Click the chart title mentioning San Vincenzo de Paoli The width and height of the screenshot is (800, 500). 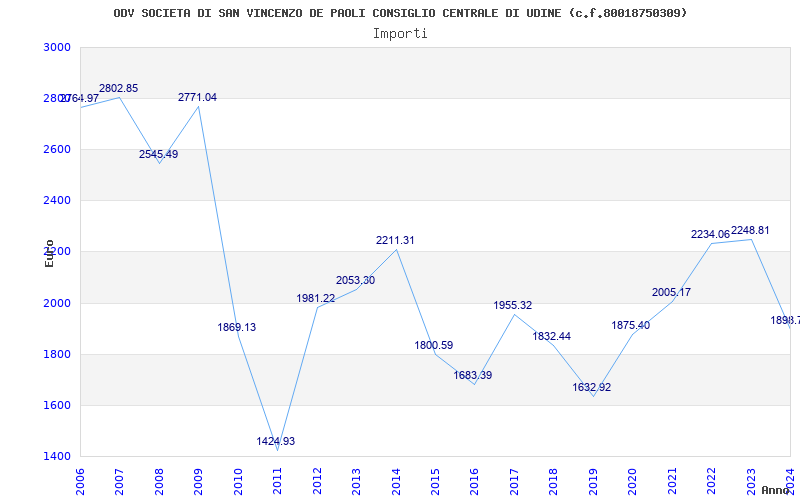(x=400, y=13)
